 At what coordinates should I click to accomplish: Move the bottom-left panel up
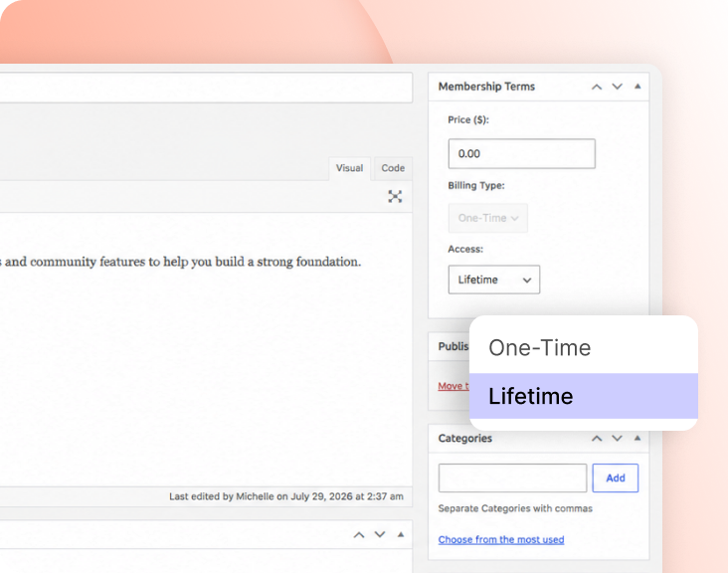(x=359, y=535)
